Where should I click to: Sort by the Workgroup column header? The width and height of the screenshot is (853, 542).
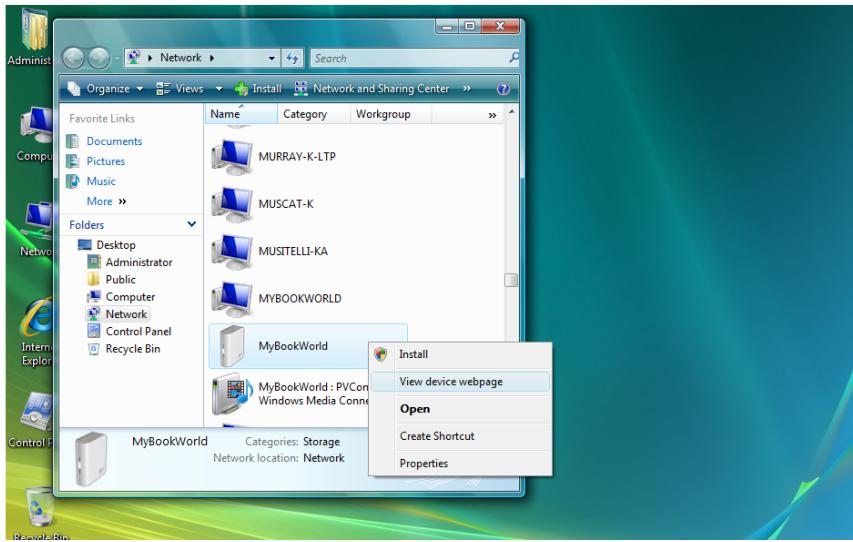(391, 114)
